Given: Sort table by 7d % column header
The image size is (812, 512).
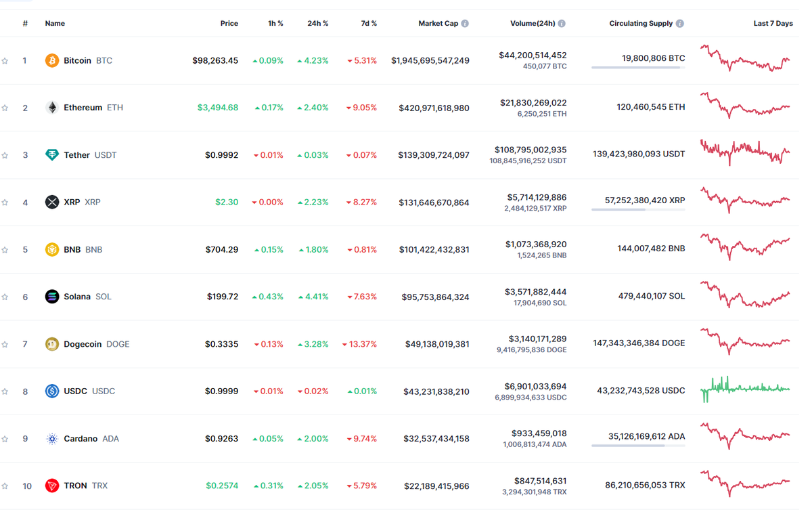Looking at the screenshot, I should pos(369,23).
